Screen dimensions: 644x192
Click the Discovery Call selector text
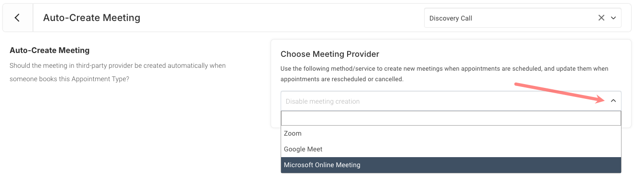click(451, 18)
